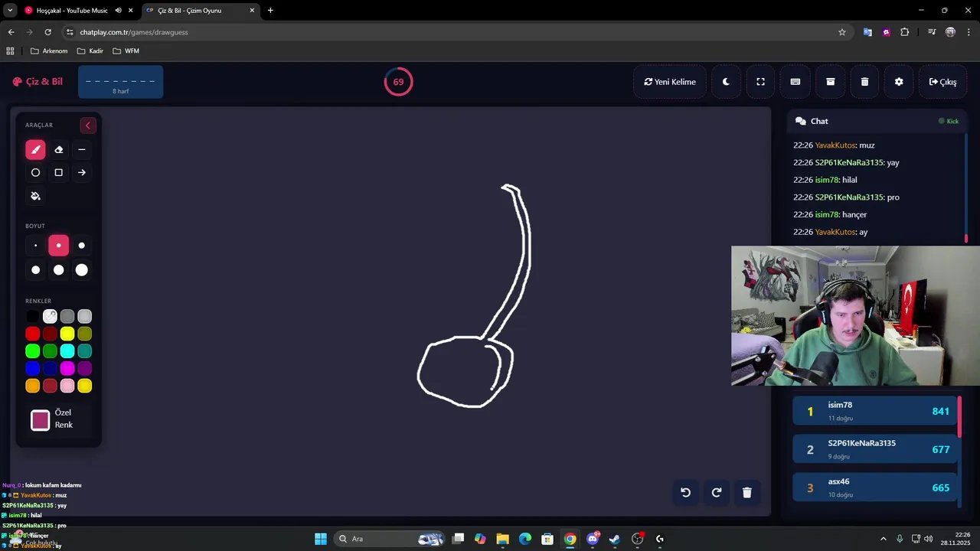Pick the orange color swatch

point(32,386)
